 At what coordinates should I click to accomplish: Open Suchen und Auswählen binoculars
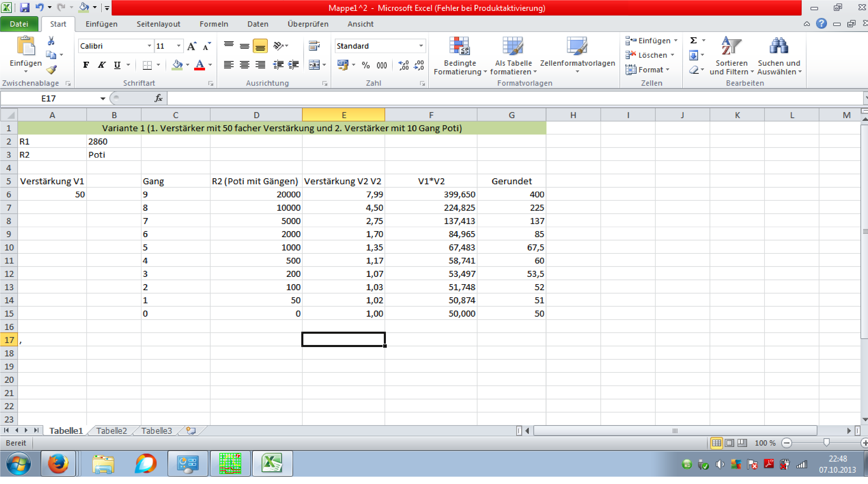(x=779, y=56)
